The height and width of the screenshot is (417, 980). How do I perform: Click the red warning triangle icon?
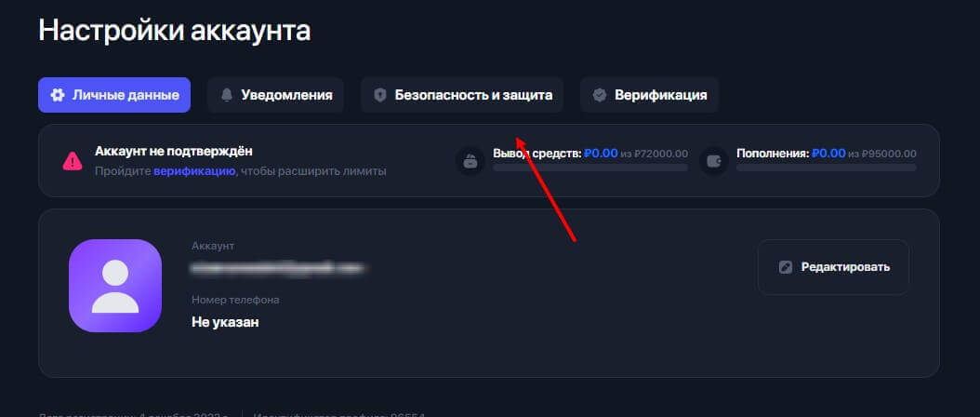[x=73, y=161]
